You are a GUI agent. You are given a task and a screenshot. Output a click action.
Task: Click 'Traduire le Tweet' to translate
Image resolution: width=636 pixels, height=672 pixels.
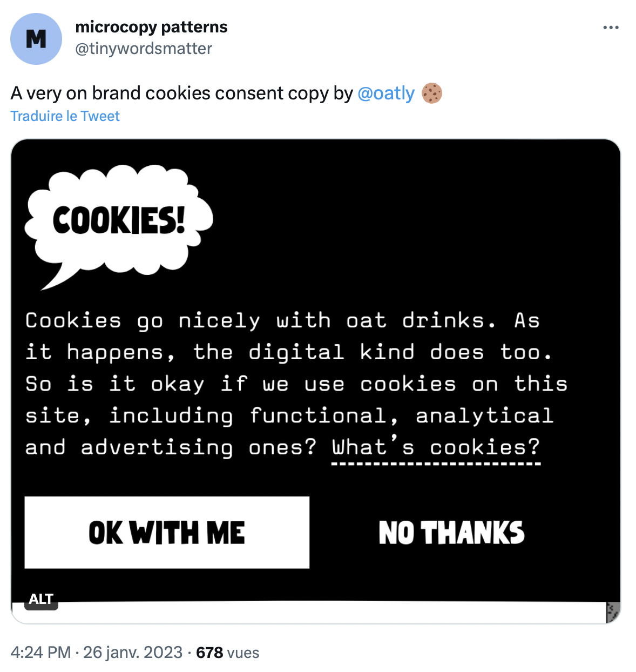tap(65, 116)
